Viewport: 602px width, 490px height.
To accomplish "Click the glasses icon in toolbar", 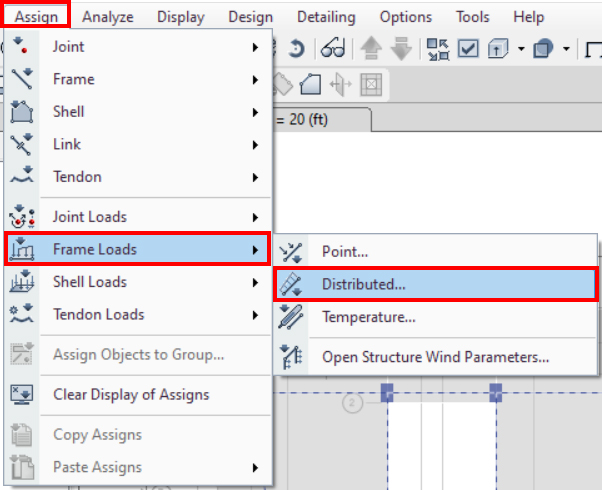I will 333,48.
